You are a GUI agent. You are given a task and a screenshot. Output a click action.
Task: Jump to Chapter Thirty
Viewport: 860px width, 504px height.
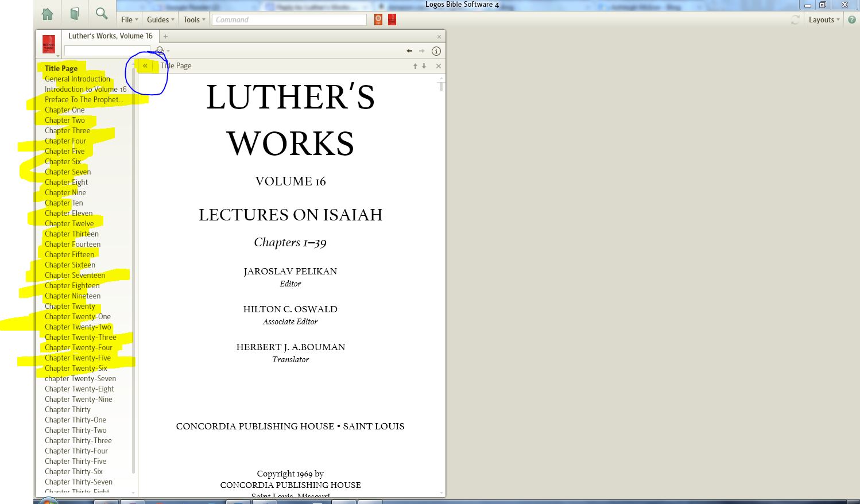(x=68, y=409)
